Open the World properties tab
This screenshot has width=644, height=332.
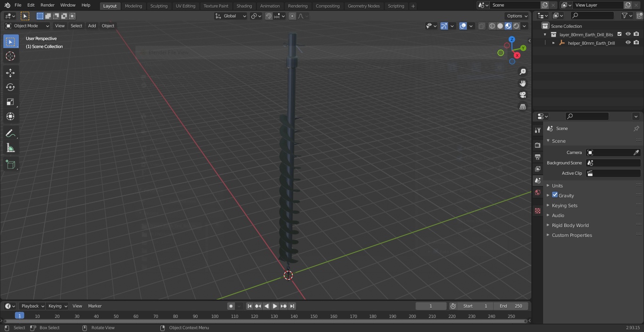[x=537, y=192]
